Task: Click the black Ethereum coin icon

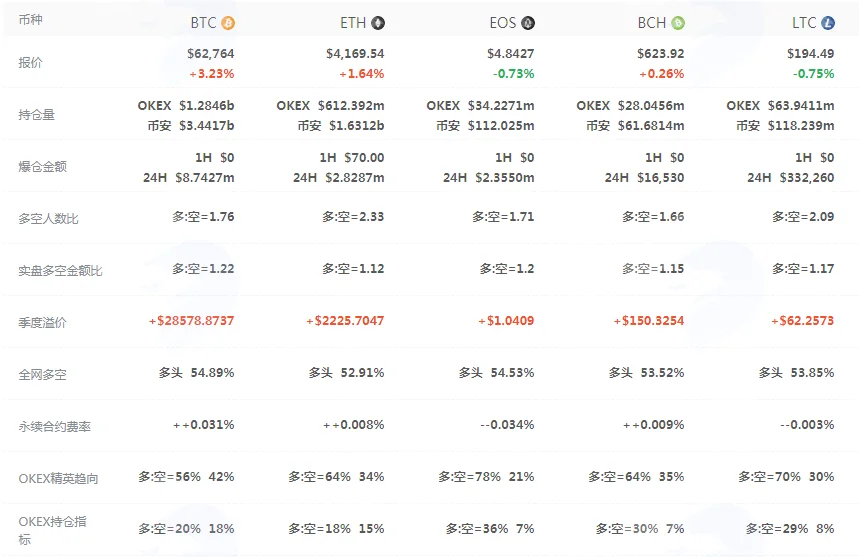Action: (378, 23)
